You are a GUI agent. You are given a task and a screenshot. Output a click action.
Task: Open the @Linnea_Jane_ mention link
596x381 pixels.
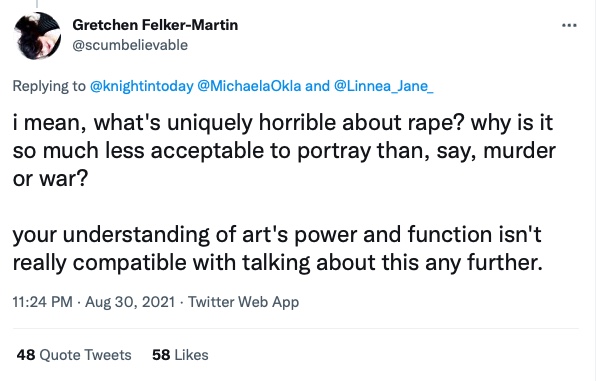(x=384, y=86)
